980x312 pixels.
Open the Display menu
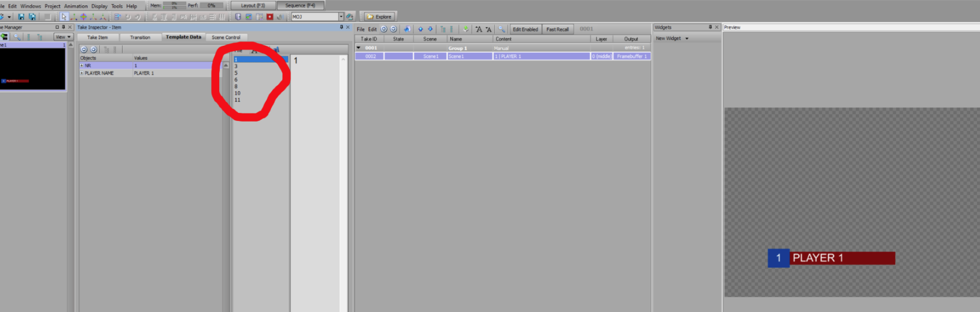99,6
